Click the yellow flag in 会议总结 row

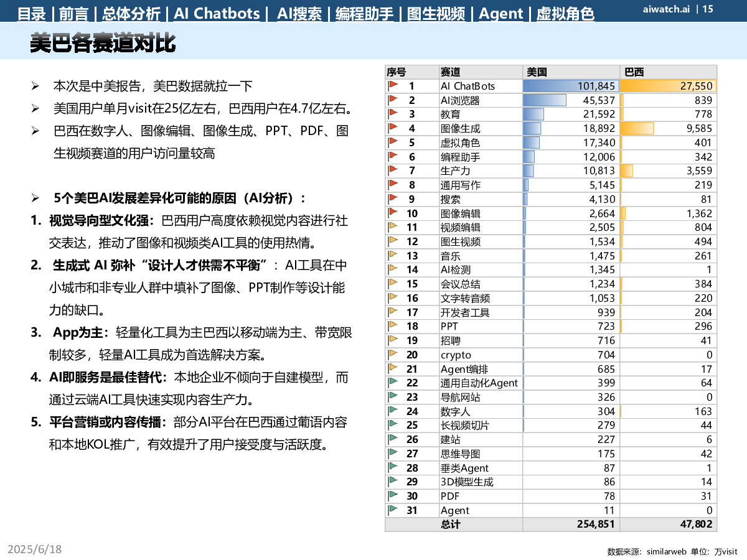pyautogui.click(x=393, y=283)
